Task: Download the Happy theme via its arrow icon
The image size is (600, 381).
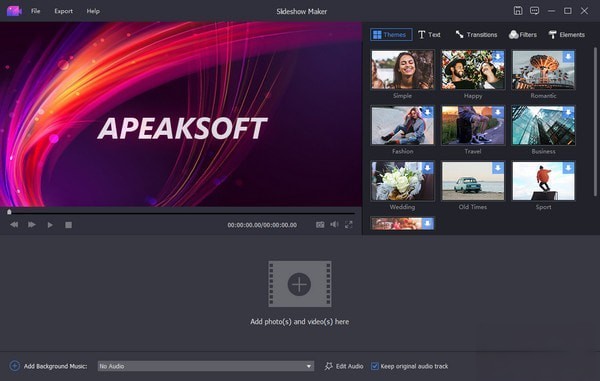Action: point(498,57)
